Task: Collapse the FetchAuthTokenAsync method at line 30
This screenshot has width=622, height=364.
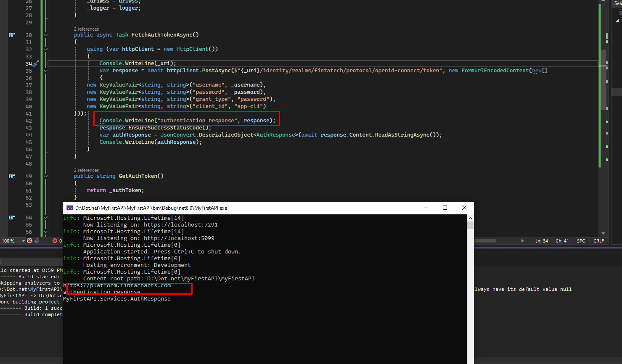Action: [45, 35]
